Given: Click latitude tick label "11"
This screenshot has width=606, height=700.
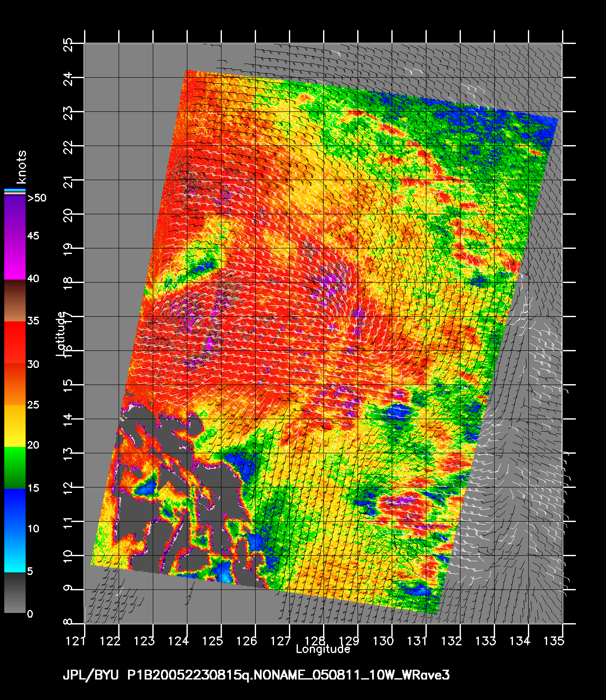Looking at the screenshot, I should [67, 522].
